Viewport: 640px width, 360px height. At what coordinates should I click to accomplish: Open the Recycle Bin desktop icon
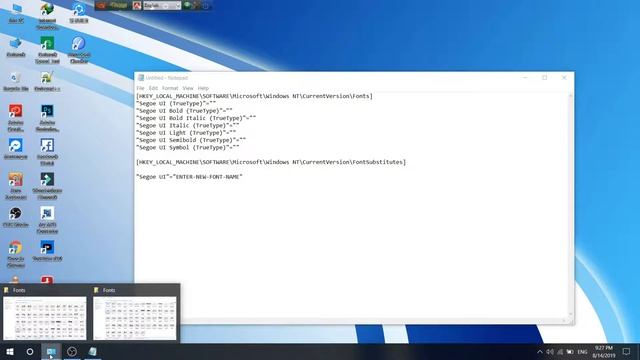(x=16, y=81)
